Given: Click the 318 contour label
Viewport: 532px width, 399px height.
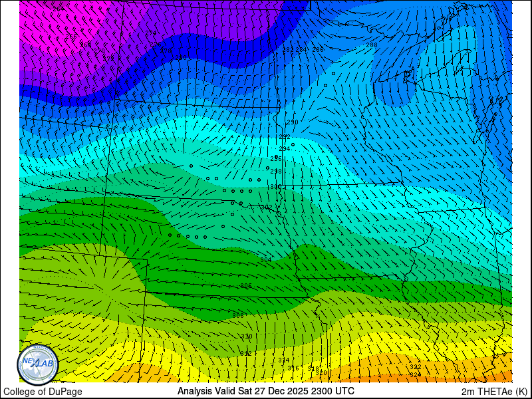Looking at the screenshot, I should coord(313,368).
